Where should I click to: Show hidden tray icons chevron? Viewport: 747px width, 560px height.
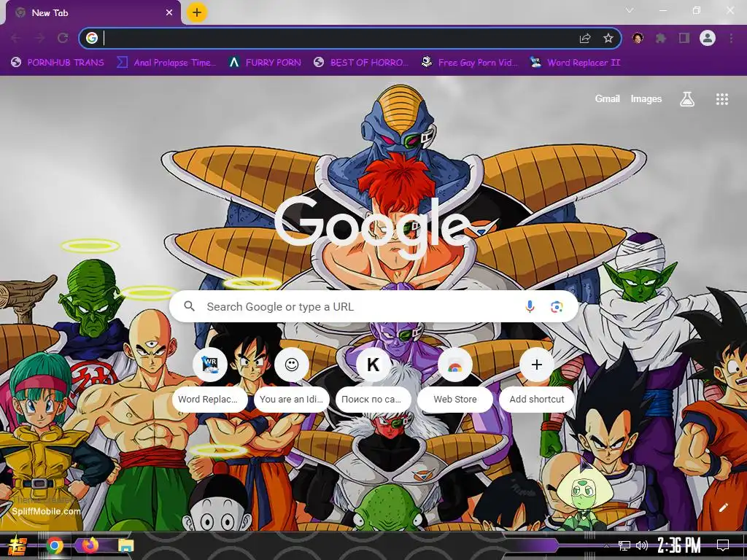(x=606, y=545)
